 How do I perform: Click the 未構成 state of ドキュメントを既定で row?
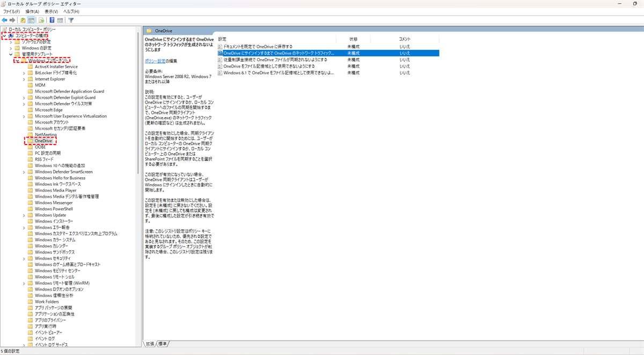coord(353,47)
